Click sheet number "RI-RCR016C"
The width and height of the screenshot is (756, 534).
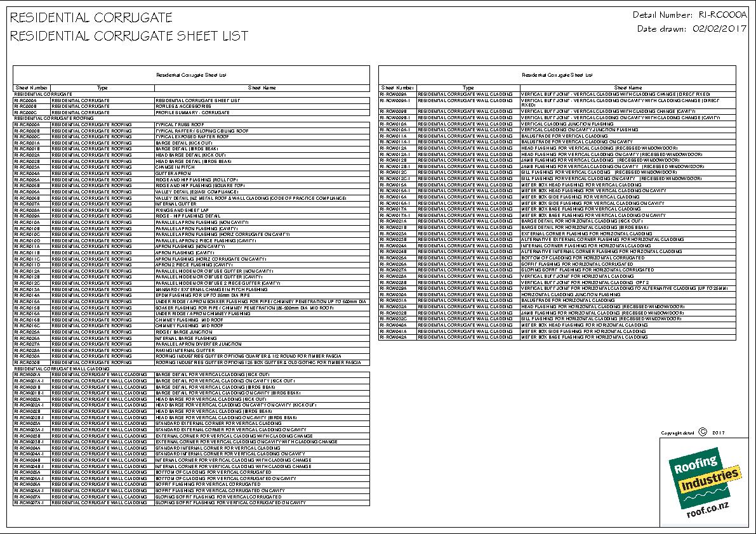27,326
